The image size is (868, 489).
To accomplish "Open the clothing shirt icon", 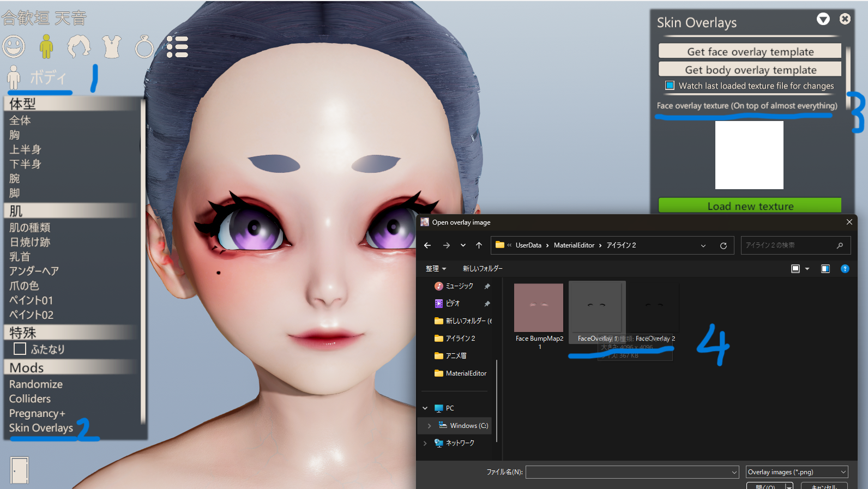I will pos(112,47).
